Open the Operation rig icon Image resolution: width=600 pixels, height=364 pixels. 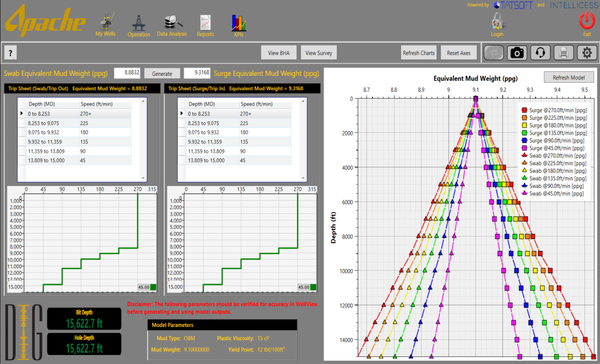[x=138, y=24]
